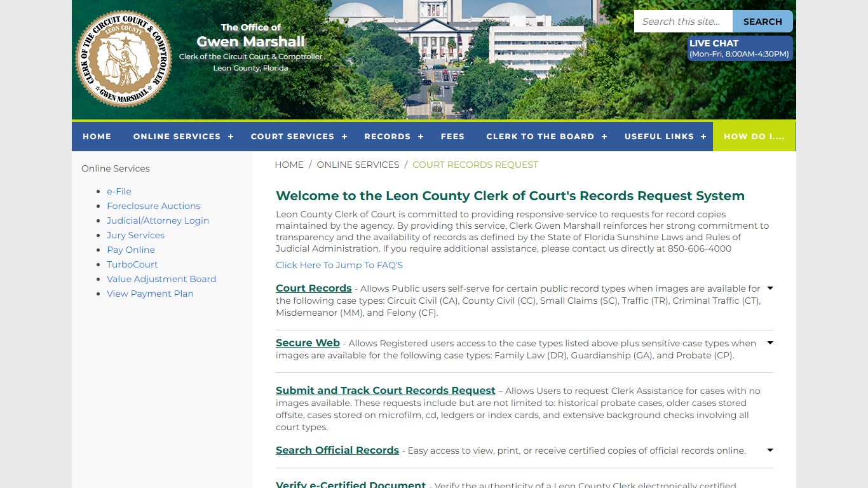
Task: Expand the Secure Web section arrow
Action: tap(770, 343)
